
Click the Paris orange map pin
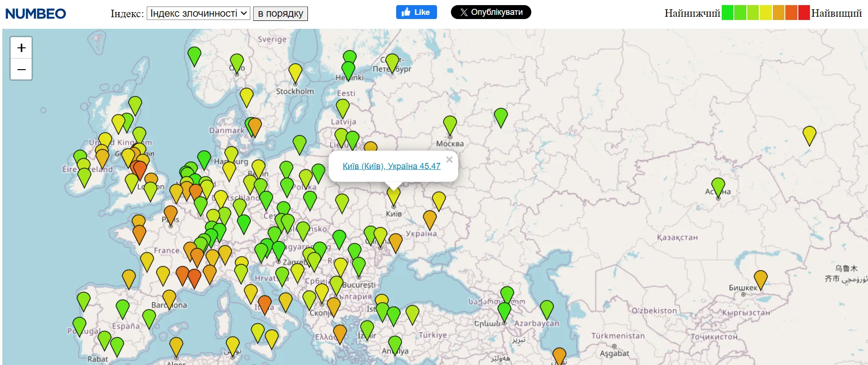tap(171, 214)
